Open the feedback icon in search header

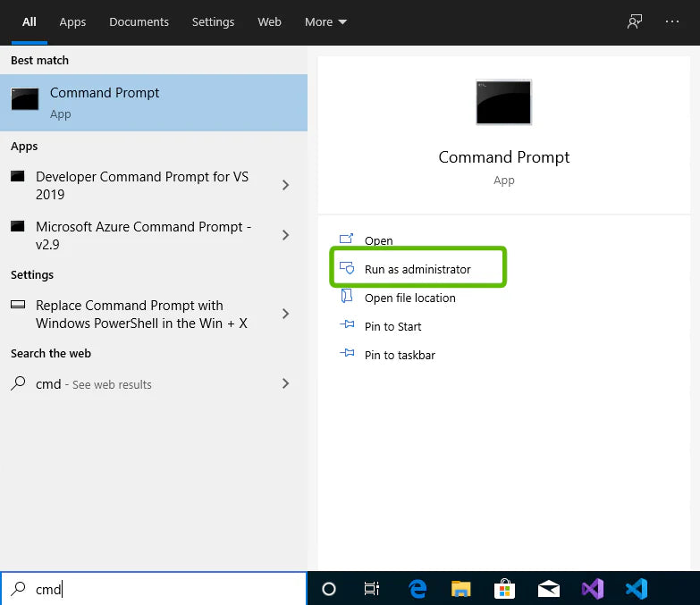coord(635,21)
